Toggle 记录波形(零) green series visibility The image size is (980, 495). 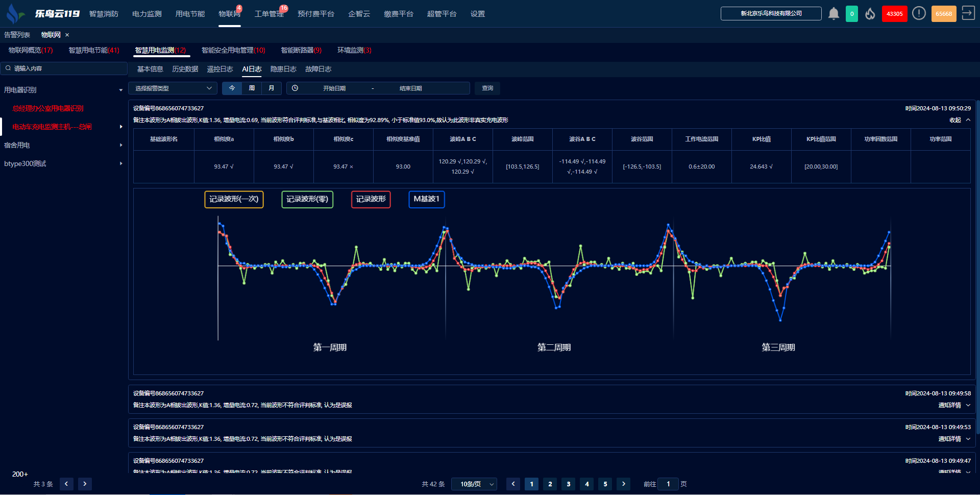click(307, 199)
